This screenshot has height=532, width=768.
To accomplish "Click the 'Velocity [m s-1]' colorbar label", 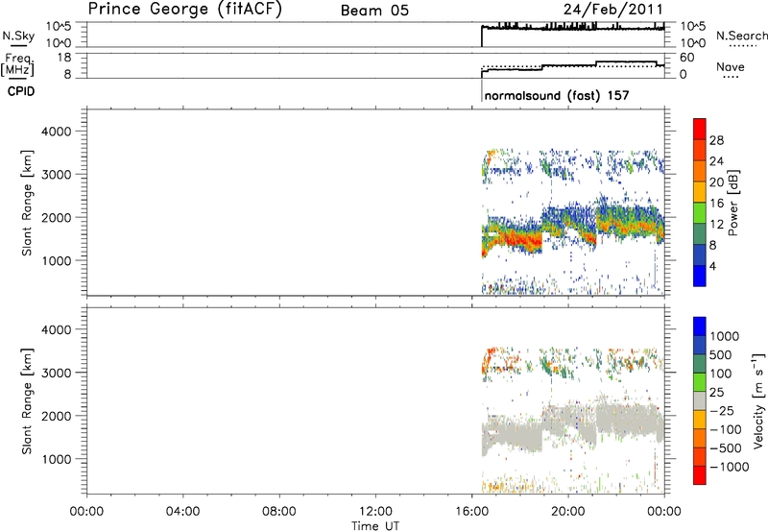I will coord(758,400).
